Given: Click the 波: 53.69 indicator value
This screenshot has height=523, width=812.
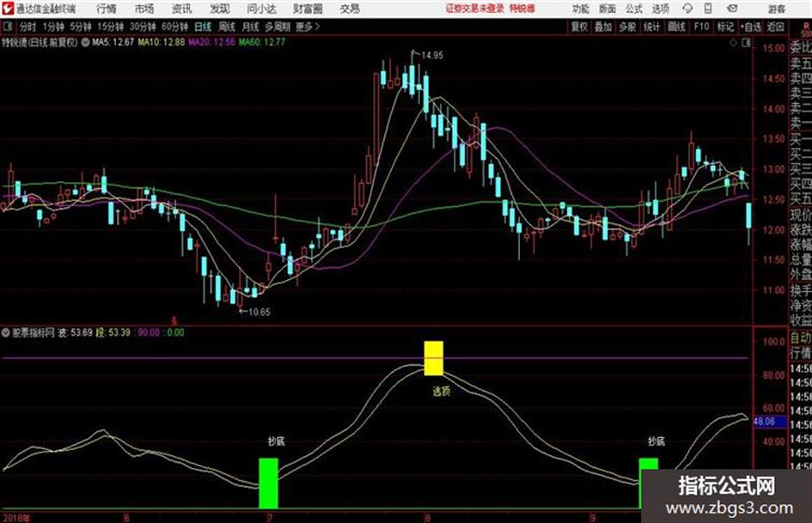Looking at the screenshot, I should coord(75,332).
